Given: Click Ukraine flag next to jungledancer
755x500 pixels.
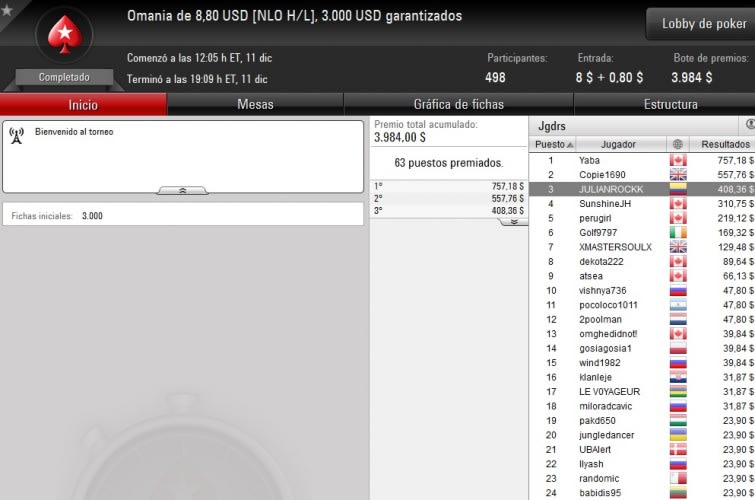Looking at the screenshot, I should tap(678, 435).
